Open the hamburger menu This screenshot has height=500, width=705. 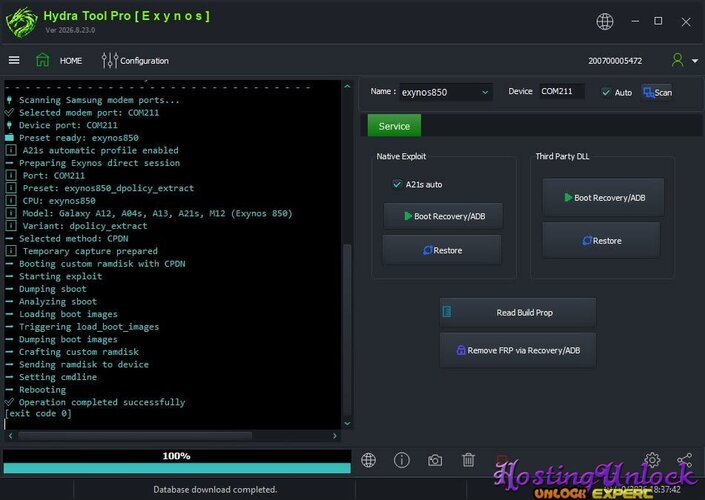pyautogui.click(x=14, y=60)
